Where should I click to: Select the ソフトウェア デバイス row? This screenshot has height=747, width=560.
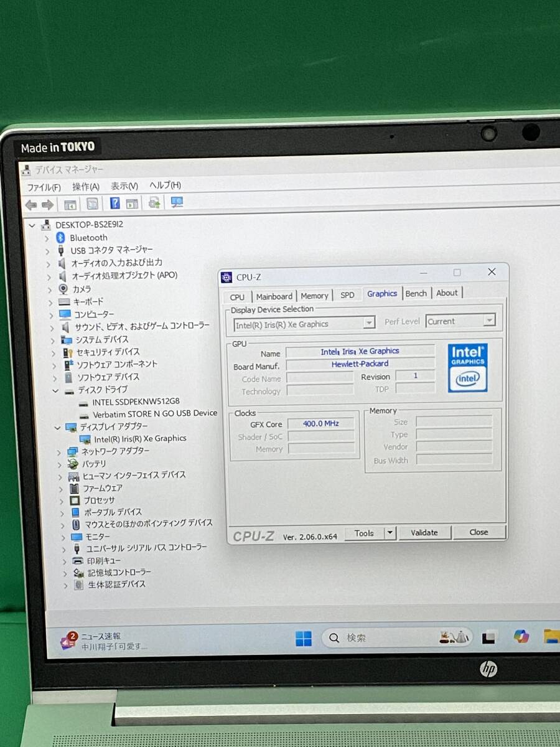click(108, 377)
